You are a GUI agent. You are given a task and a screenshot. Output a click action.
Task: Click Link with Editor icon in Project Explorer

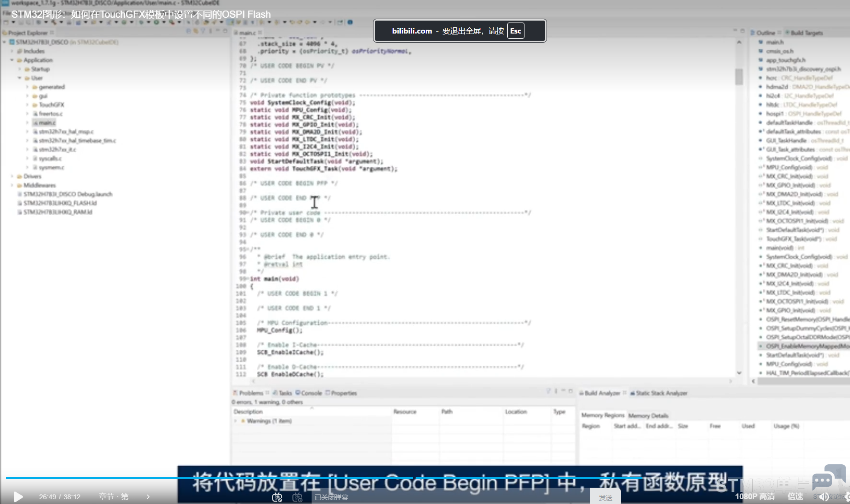(x=196, y=31)
